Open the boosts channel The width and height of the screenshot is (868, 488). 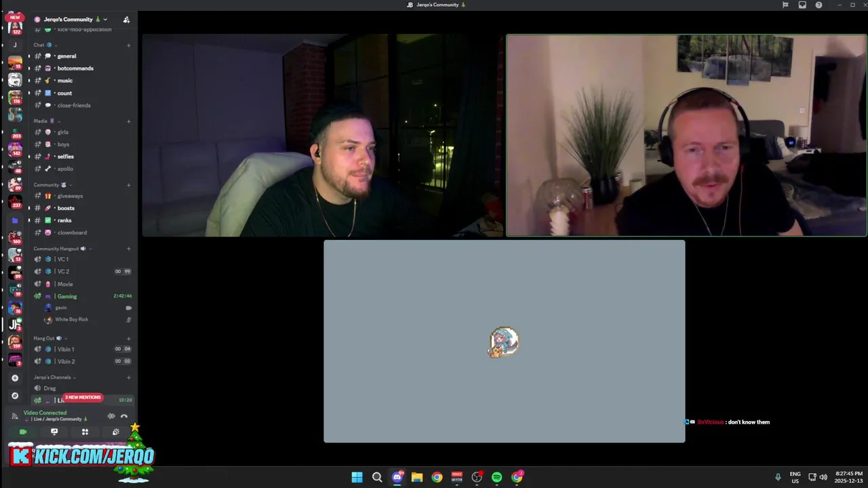(81, 208)
